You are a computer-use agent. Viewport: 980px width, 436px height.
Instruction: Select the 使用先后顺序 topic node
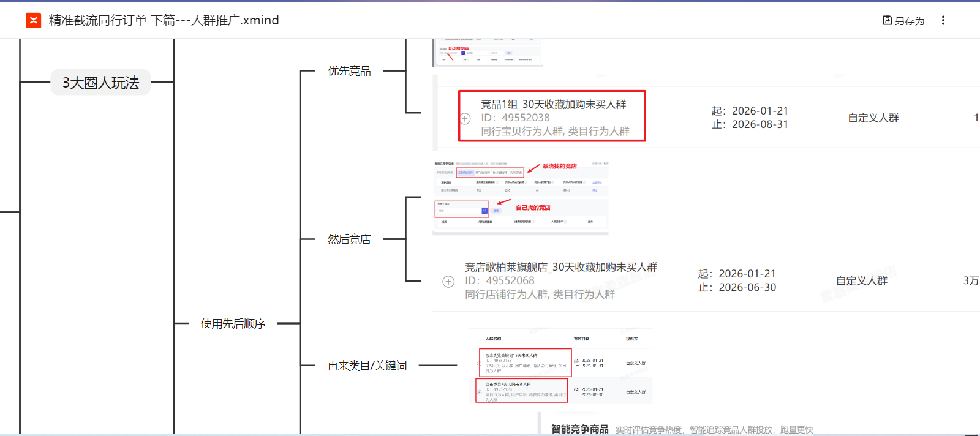pyautogui.click(x=233, y=323)
